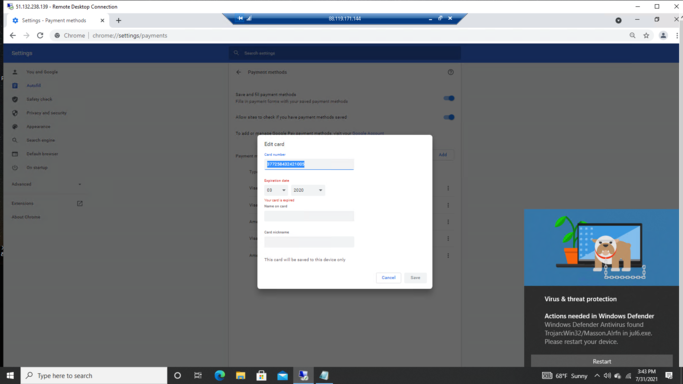
Task: Open Search engine settings section
Action: click(41, 140)
